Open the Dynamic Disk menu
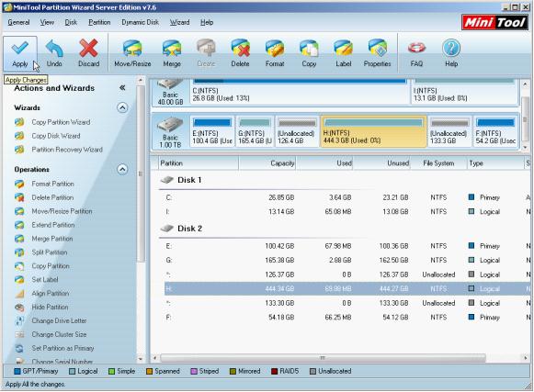This screenshot has width=534, height=392. [x=140, y=22]
